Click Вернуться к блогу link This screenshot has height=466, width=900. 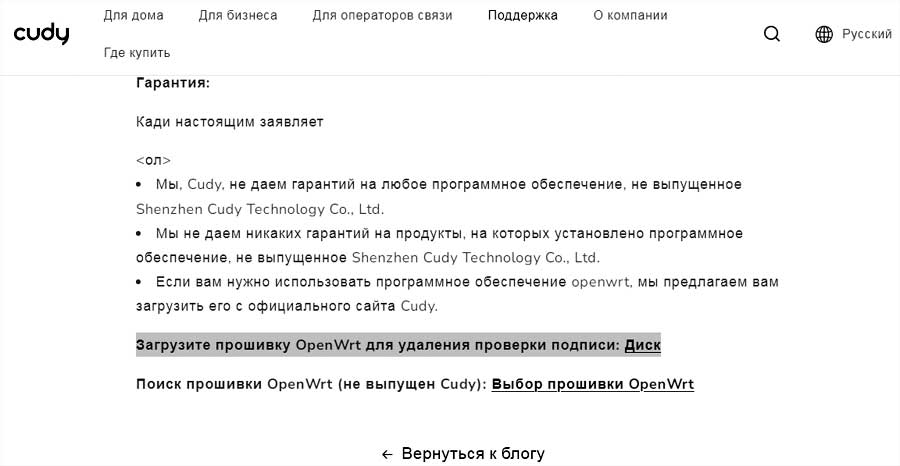(x=473, y=454)
